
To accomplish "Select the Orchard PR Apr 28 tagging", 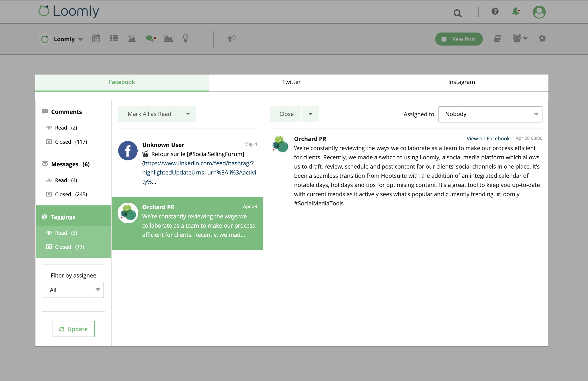I will (188, 223).
